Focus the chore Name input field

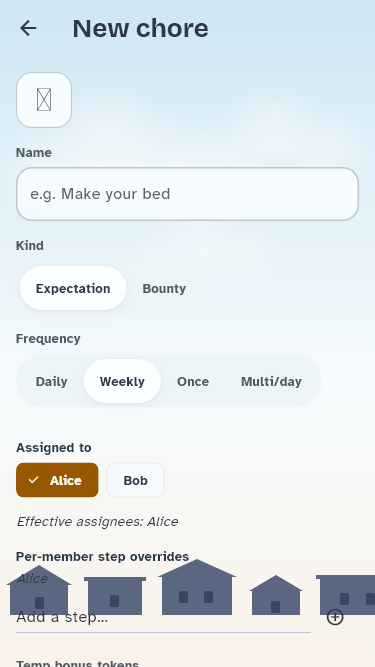tap(188, 194)
